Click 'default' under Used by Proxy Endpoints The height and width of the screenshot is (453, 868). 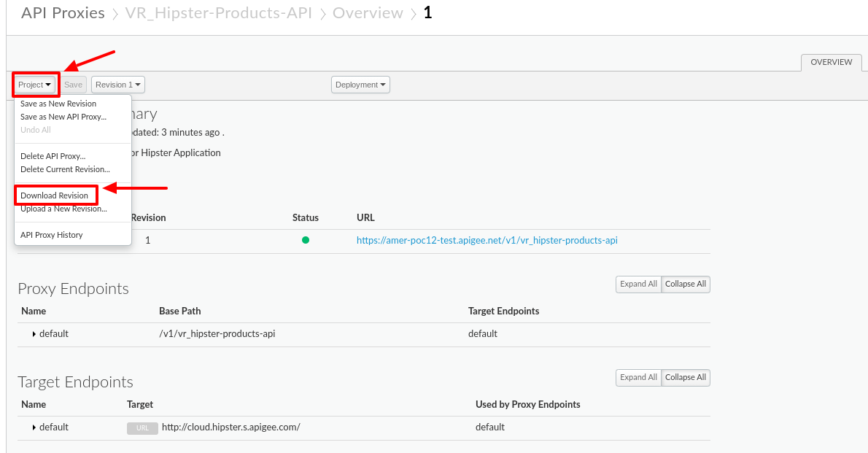click(x=490, y=427)
